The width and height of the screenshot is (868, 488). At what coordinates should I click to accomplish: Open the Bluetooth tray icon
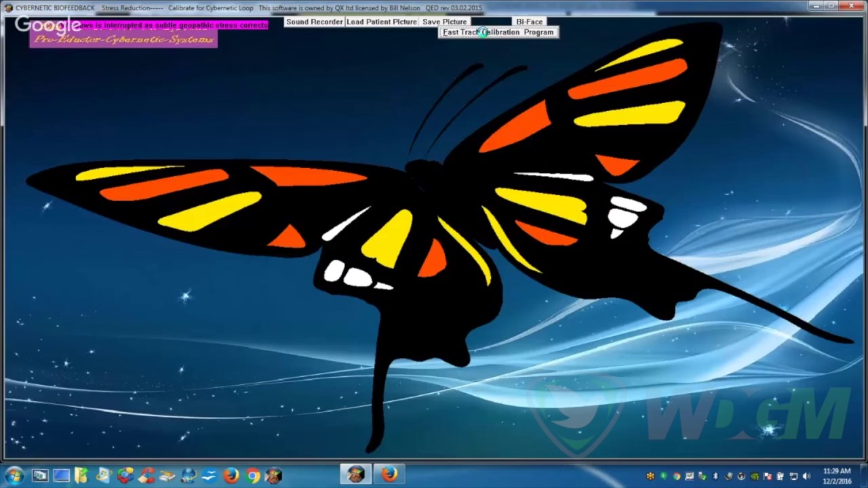click(715, 476)
